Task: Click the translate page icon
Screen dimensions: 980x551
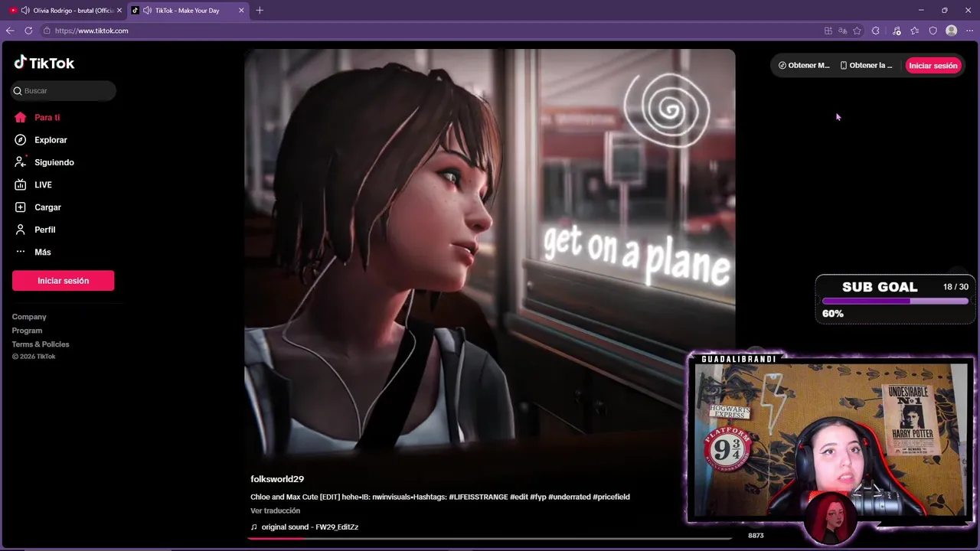Action: pos(842,31)
